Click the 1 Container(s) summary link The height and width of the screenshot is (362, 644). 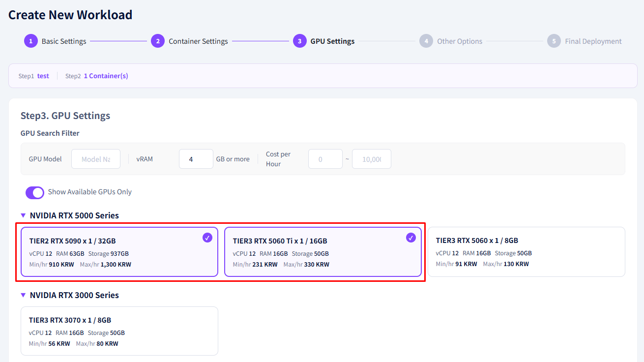[x=106, y=76]
